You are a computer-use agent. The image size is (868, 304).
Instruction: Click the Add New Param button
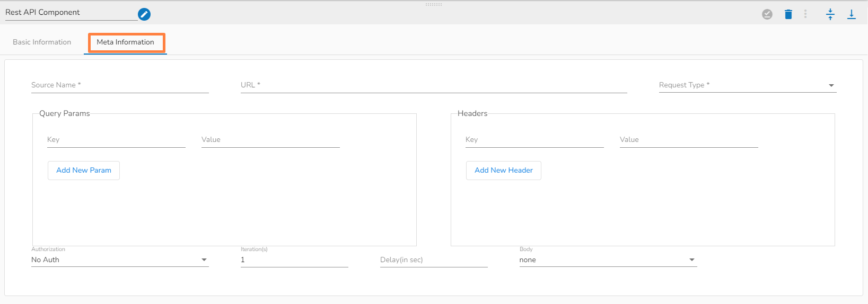(84, 171)
